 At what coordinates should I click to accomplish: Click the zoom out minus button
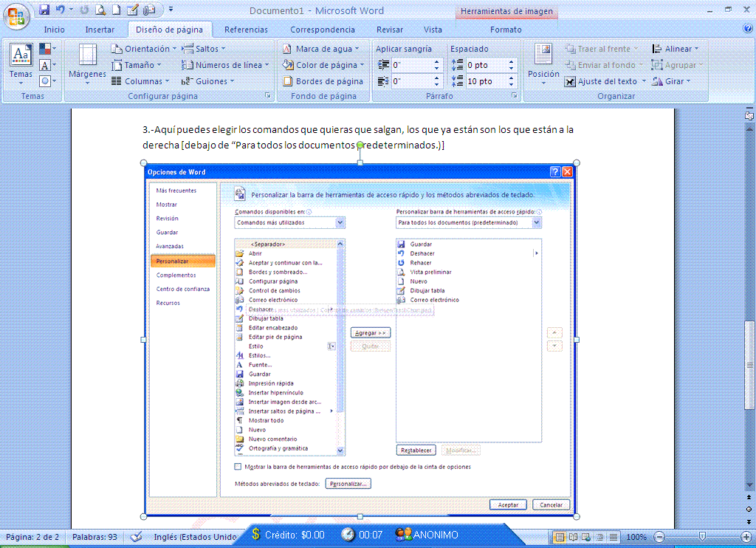(x=659, y=536)
